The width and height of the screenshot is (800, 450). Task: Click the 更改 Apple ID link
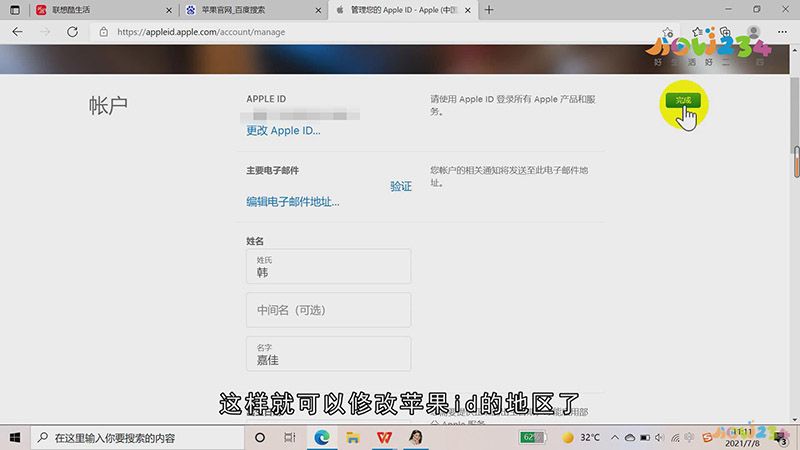click(283, 131)
